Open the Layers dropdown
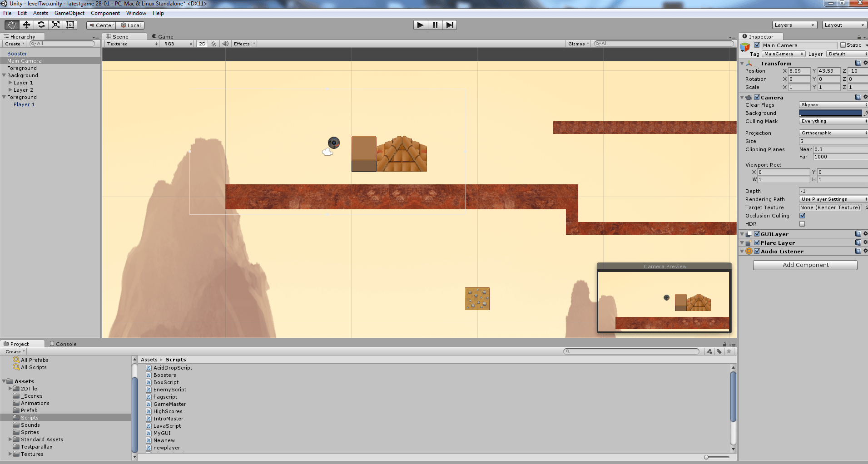The height and width of the screenshot is (464, 868). coord(794,25)
